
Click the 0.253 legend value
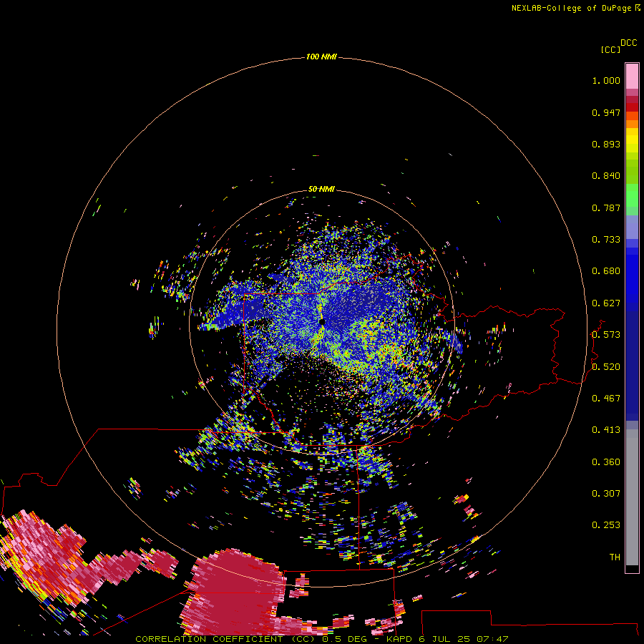[x=606, y=525]
